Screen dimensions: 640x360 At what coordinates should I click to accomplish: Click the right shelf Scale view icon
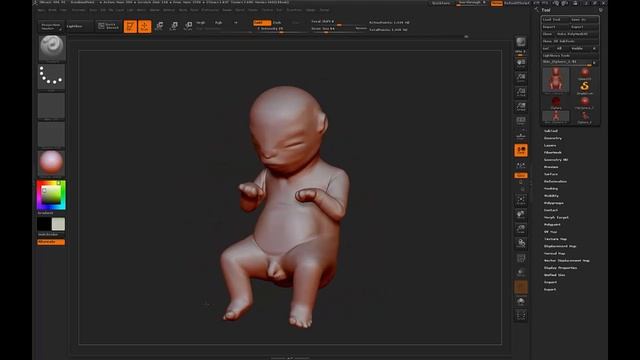click(521, 229)
